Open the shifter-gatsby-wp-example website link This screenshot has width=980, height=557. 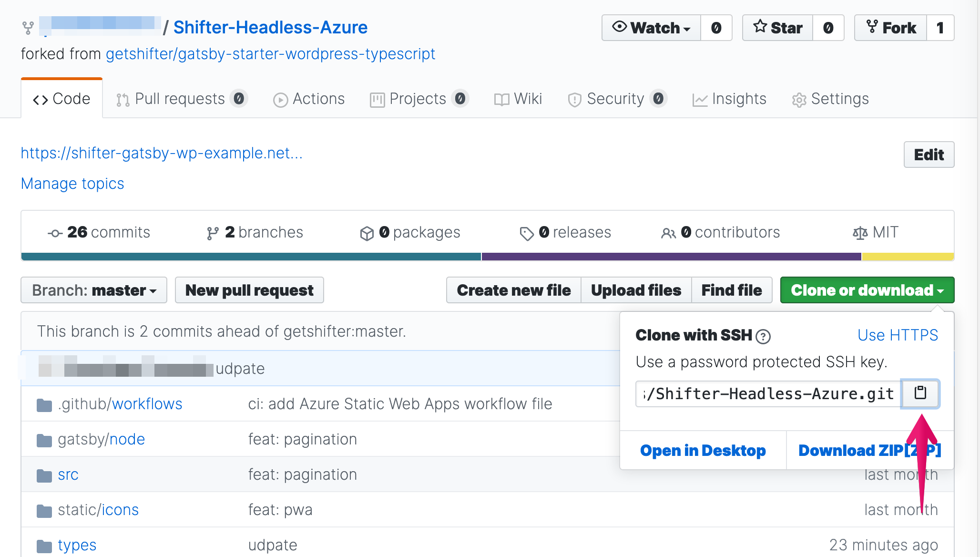click(162, 153)
